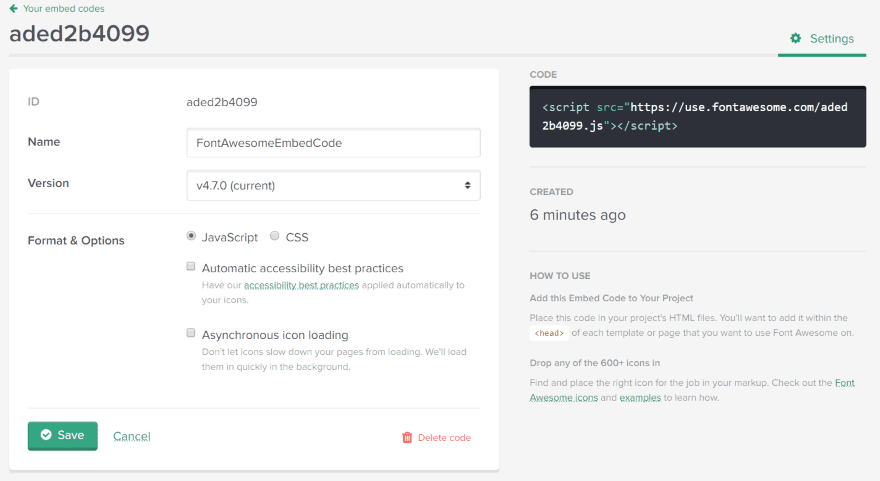The height and width of the screenshot is (481, 880).
Task: Click the back arrow icon near Your embed codes
Action: (14, 9)
